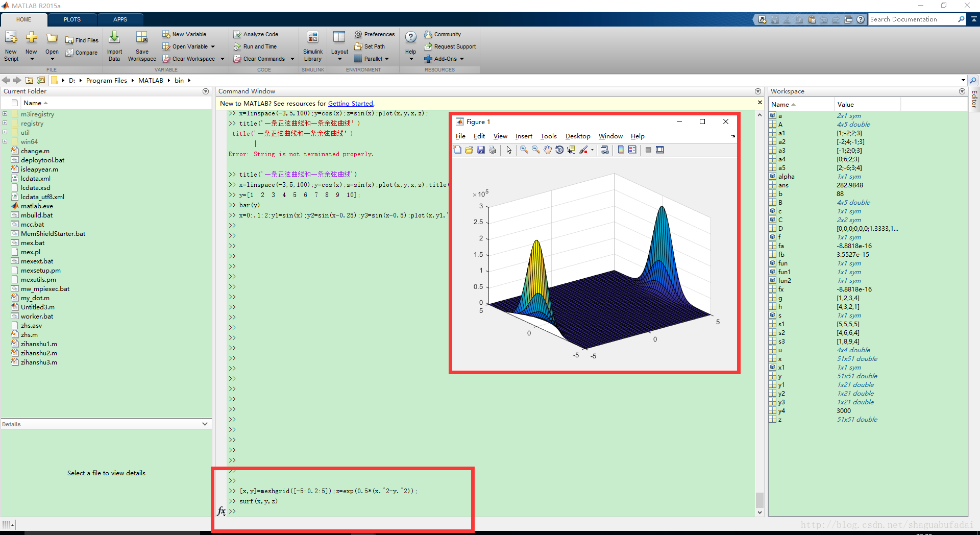Click Save Workspace icon

pyautogui.click(x=142, y=46)
